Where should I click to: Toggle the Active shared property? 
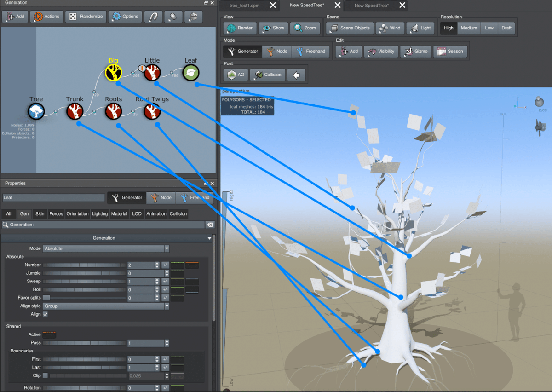click(x=49, y=334)
